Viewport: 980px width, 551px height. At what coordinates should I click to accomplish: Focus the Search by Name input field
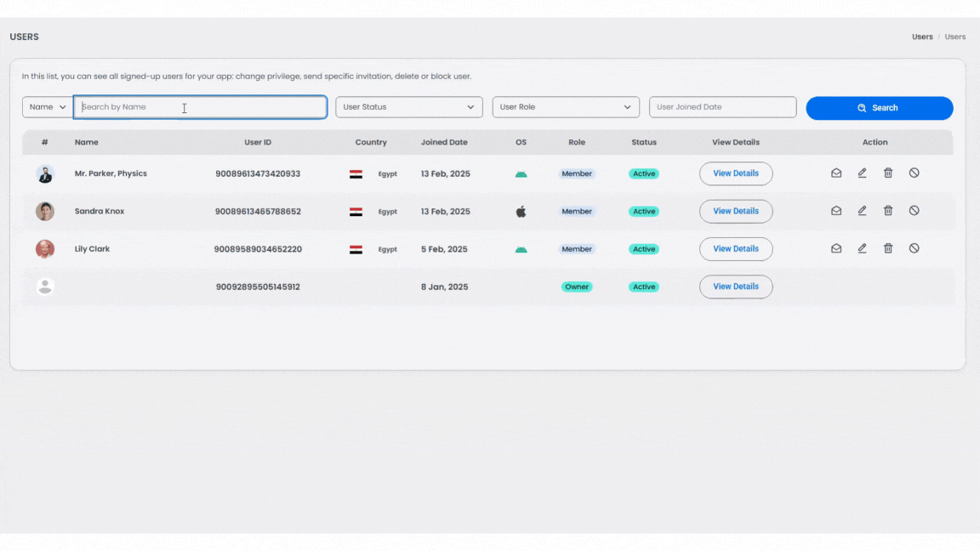click(x=200, y=107)
